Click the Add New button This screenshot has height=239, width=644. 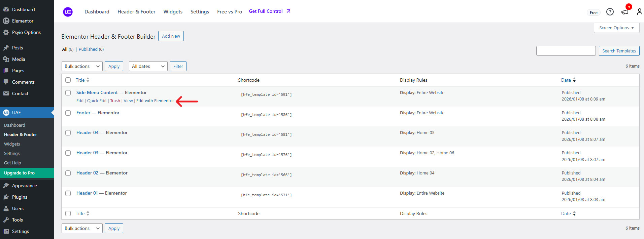171,36
